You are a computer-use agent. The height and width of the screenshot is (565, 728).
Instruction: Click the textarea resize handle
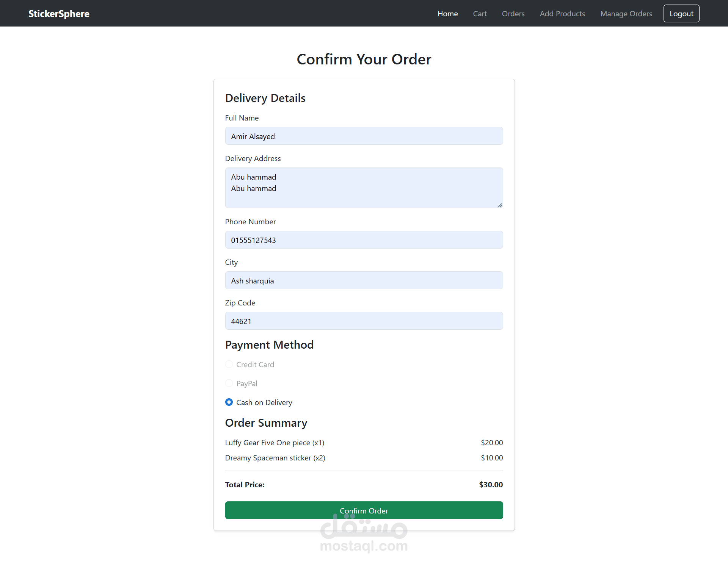coord(500,205)
